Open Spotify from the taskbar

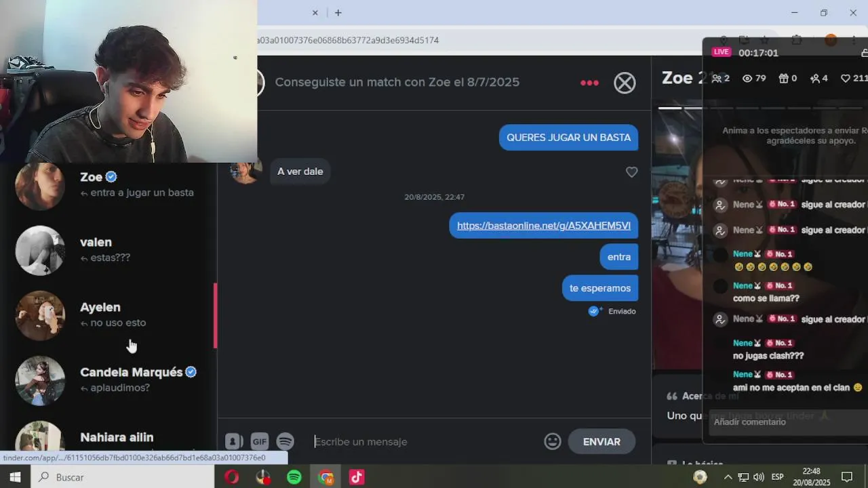coord(294,477)
